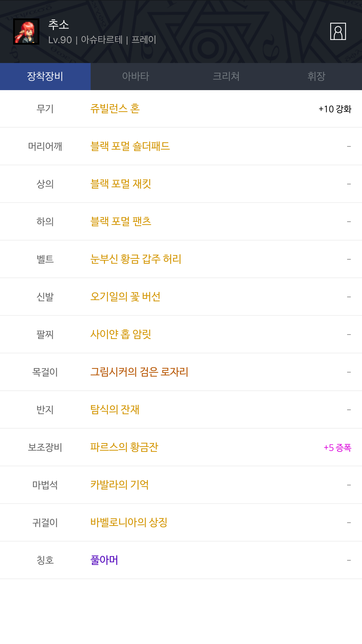The image size is (362, 644).
Task: Open ring item 탐식의 잔재
Action: [115, 409]
